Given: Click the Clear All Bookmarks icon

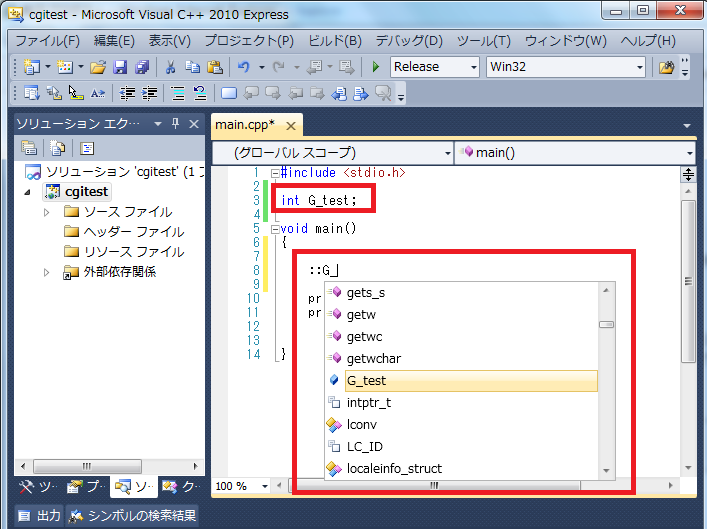Looking at the screenshot, I should 383,93.
